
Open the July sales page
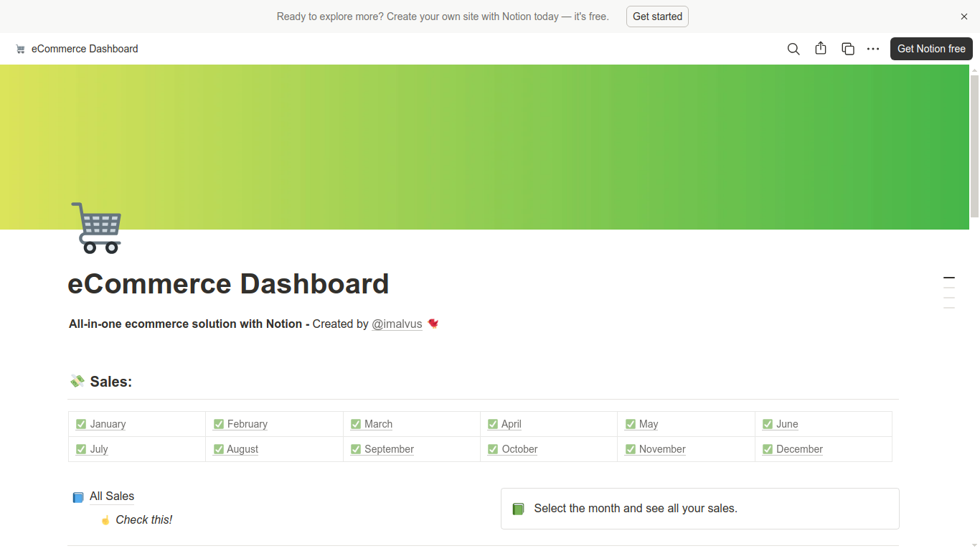click(x=99, y=449)
